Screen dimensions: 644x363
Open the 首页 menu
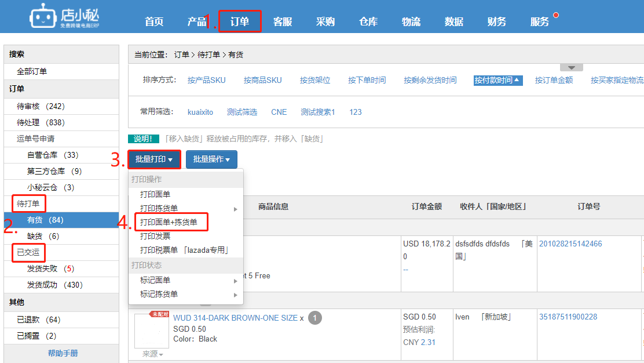(154, 21)
